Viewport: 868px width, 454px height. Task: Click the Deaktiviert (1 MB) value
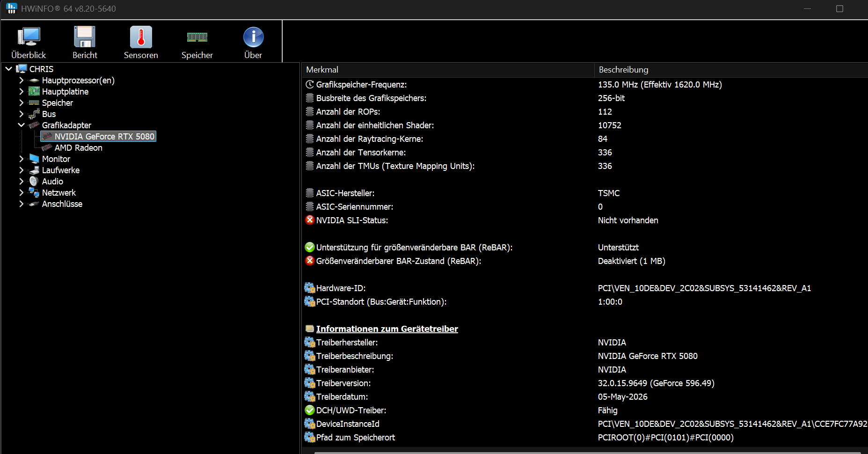tap(631, 261)
